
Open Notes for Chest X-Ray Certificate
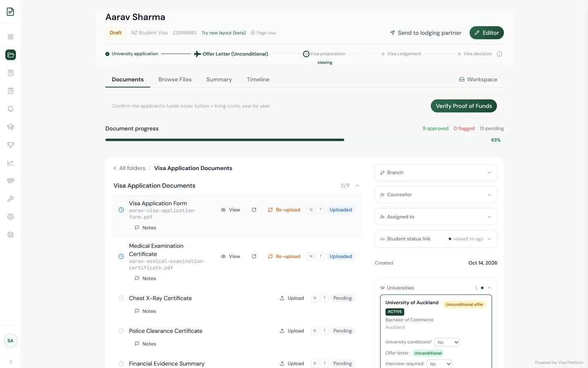[x=145, y=311]
